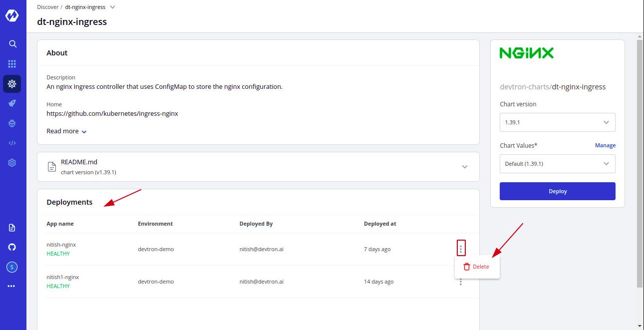644x330 pixels.
Task: Open the nitish-nginx deployment row
Action: point(61,245)
